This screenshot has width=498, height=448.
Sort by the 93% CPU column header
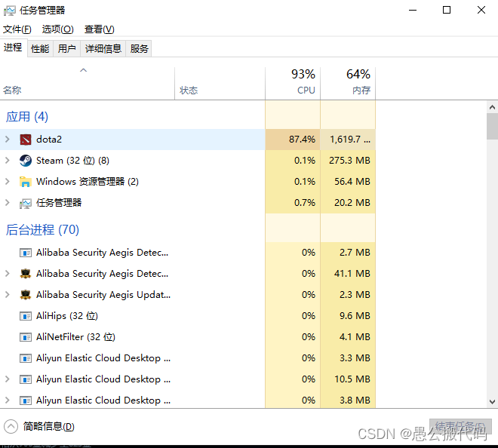click(293, 84)
